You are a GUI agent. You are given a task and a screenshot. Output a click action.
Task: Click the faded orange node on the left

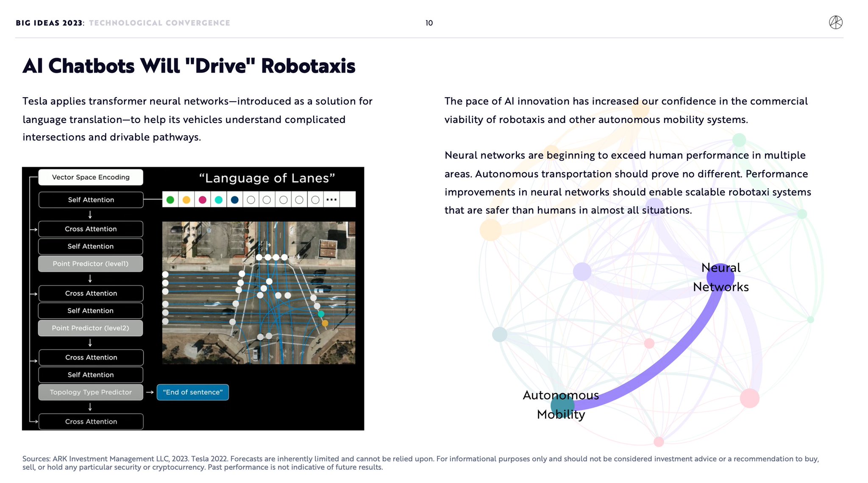click(x=490, y=230)
